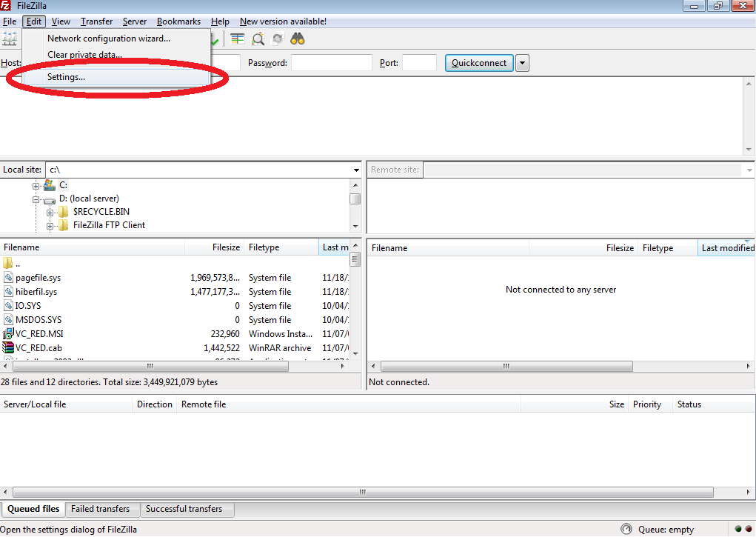Open the Bookmarks menu
This screenshot has width=756, height=537.
pos(178,21)
